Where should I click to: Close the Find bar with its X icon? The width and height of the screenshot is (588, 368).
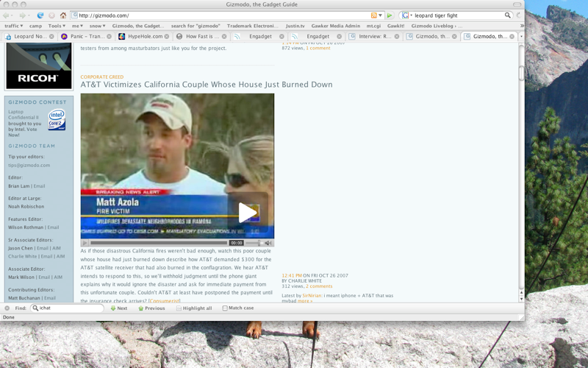7,308
